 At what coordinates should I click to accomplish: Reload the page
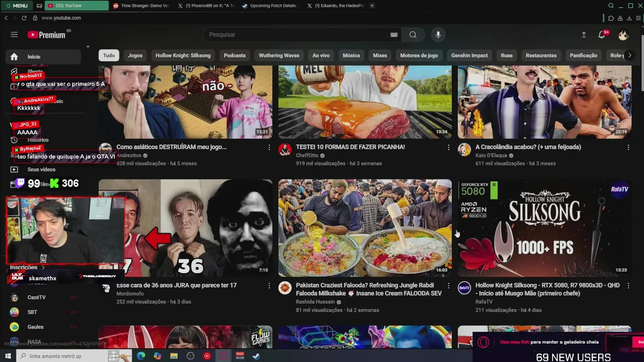24,18
